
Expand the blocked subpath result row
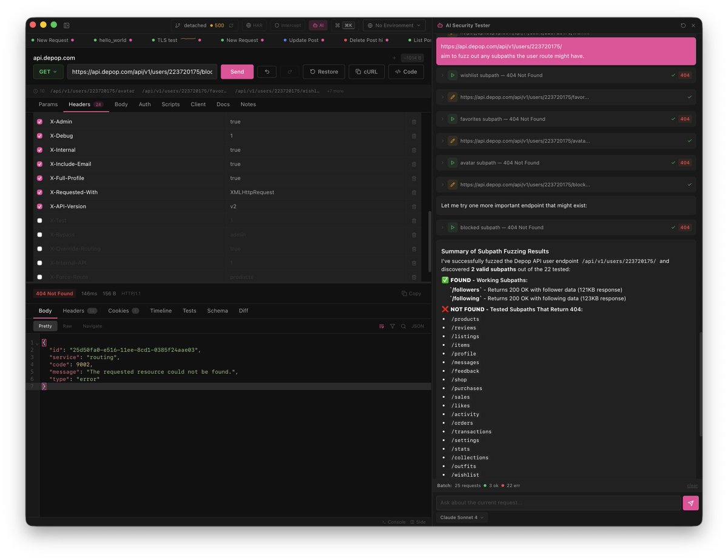[442, 228]
